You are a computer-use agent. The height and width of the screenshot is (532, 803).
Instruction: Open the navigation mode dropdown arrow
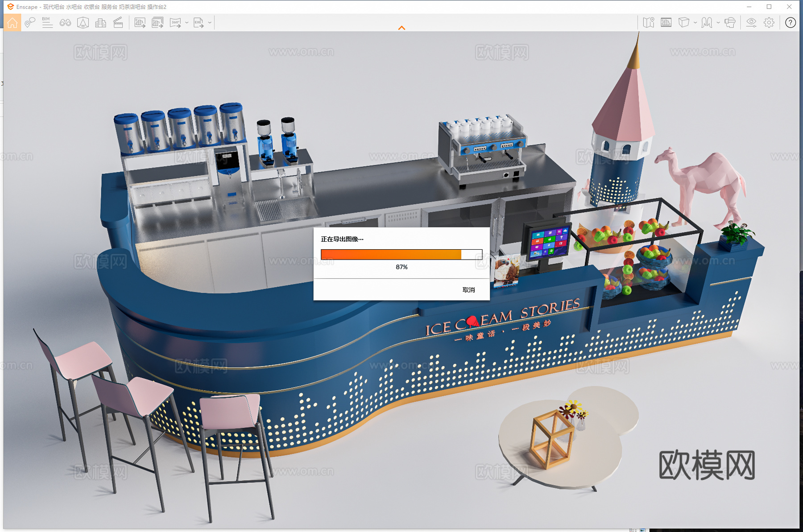pyautogui.click(x=718, y=22)
